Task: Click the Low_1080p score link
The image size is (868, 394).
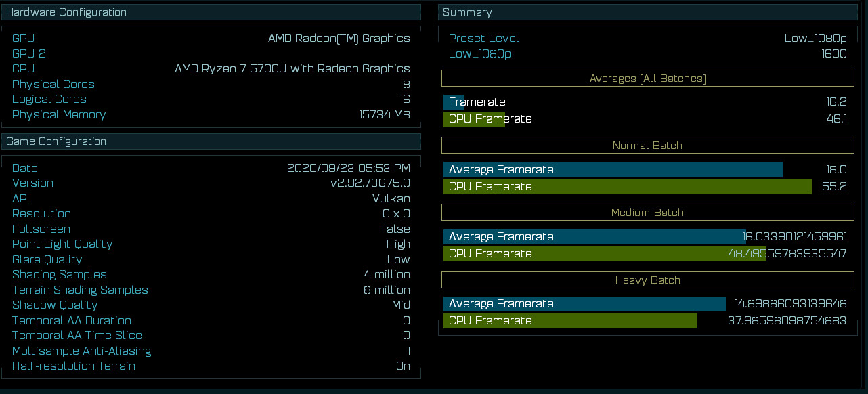Action: [x=479, y=53]
